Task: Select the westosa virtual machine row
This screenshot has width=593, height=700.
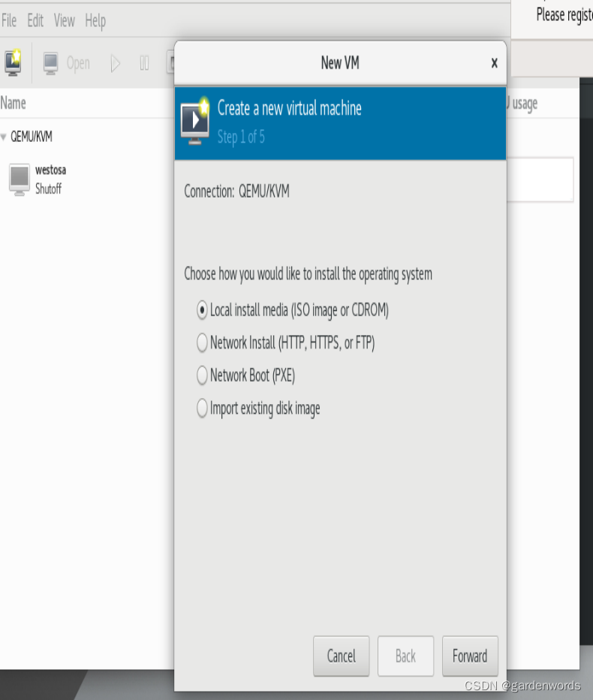Action: [x=87, y=180]
